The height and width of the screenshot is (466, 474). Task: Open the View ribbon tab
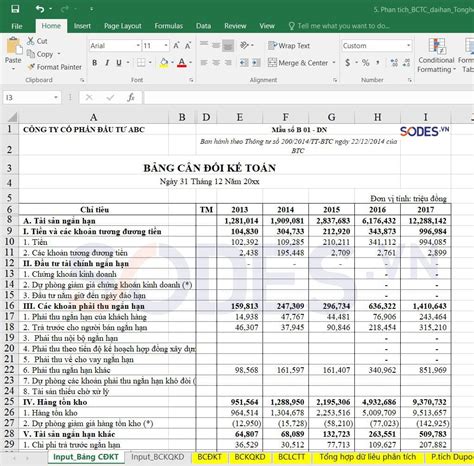point(267,26)
